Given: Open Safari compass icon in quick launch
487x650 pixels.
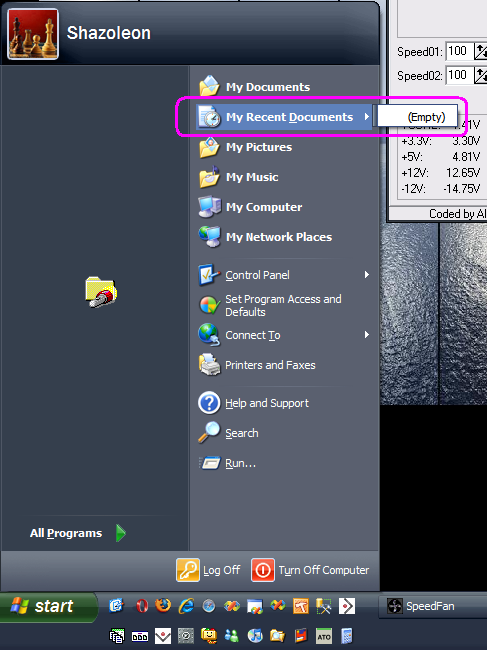Looking at the screenshot, I should pos(209,606).
